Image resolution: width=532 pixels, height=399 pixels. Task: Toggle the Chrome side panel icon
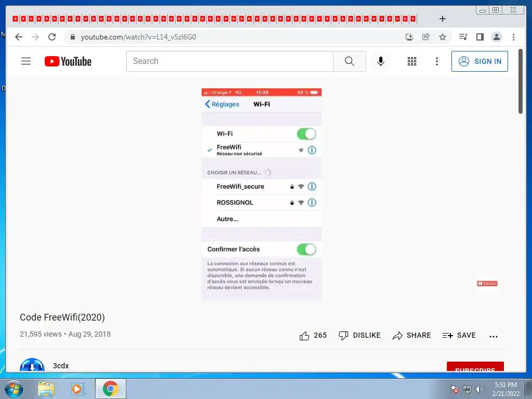480,37
